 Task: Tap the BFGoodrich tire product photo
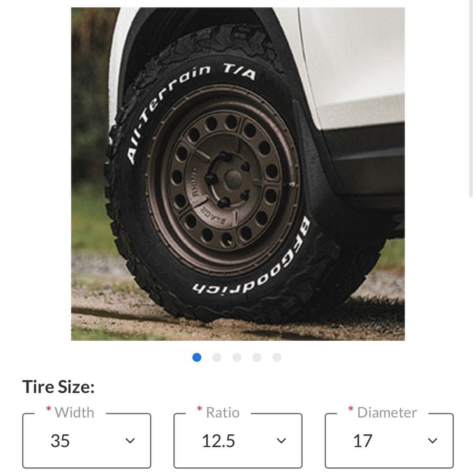238,174
